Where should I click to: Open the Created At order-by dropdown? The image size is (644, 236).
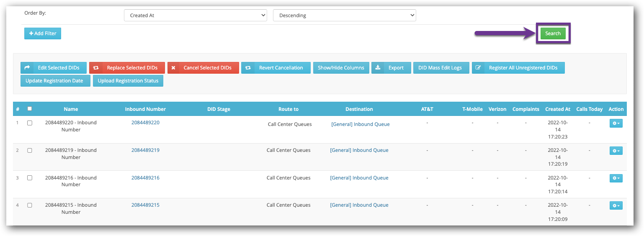click(196, 15)
